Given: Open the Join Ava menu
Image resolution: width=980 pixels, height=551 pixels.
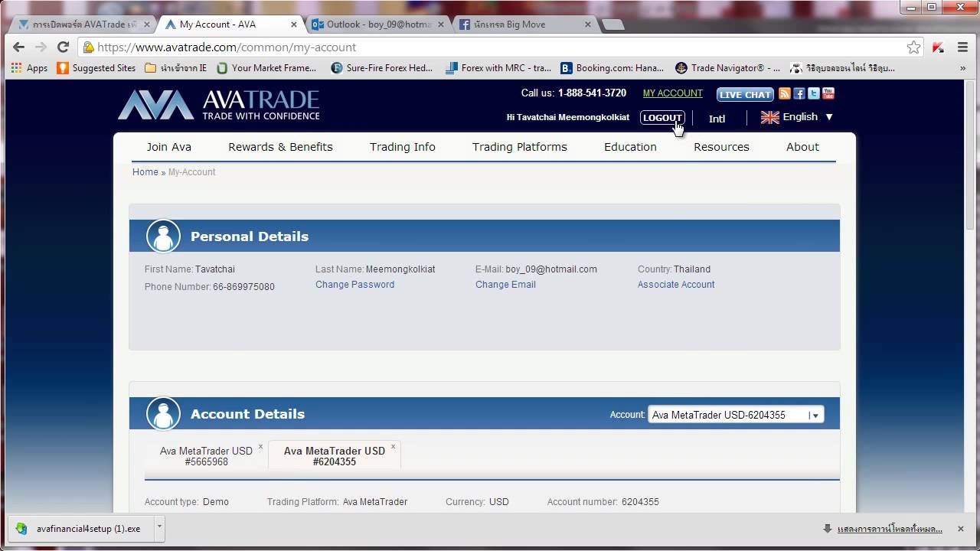Looking at the screenshot, I should click(169, 147).
